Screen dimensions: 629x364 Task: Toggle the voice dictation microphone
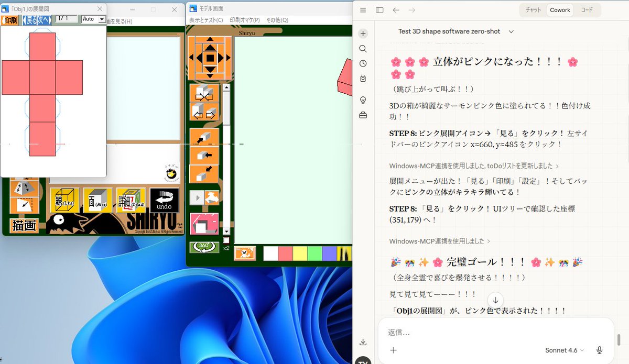(599, 350)
